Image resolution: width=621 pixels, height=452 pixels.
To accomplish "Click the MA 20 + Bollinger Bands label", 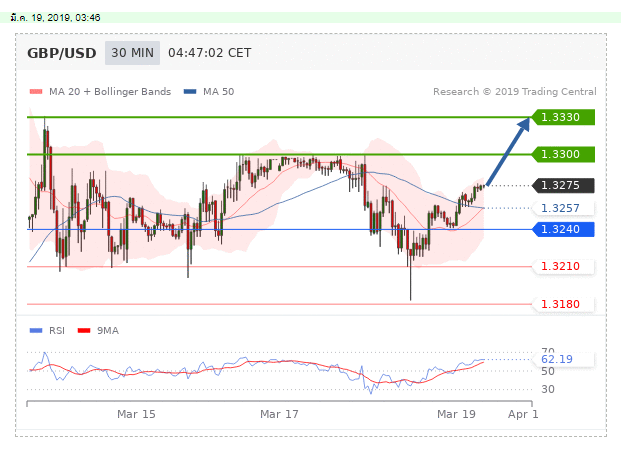I will (110, 92).
